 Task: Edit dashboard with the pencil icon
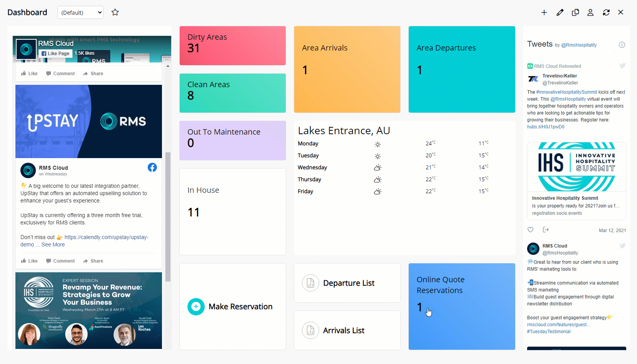point(560,12)
